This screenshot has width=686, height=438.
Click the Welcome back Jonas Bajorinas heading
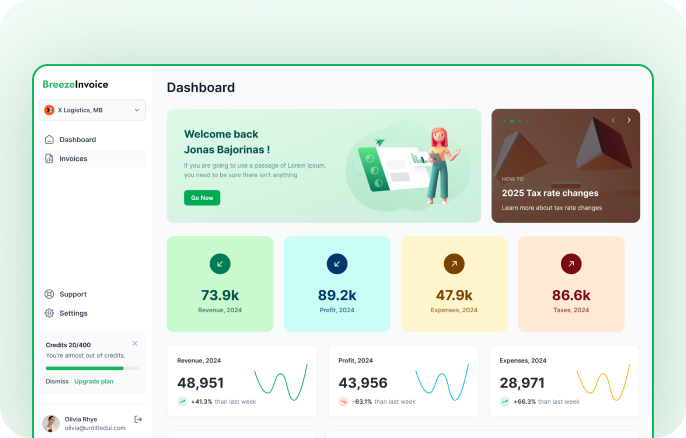[x=227, y=142]
